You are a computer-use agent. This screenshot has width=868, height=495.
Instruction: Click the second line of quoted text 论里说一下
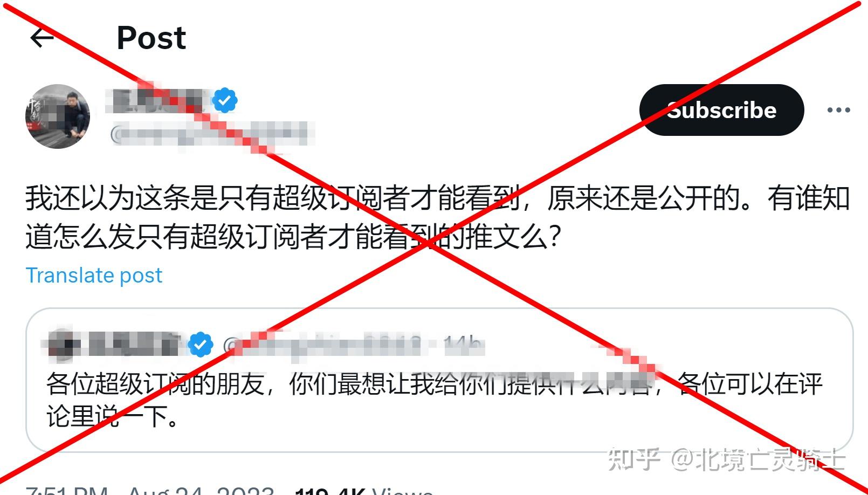click(x=112, y=416)
